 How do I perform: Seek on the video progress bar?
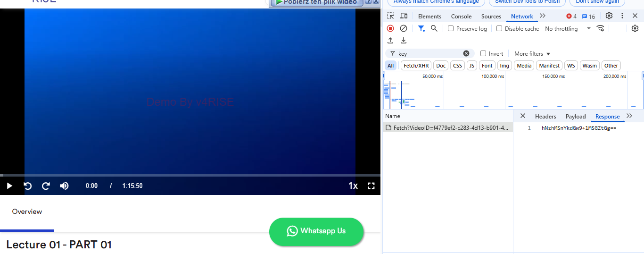point(190,175)
